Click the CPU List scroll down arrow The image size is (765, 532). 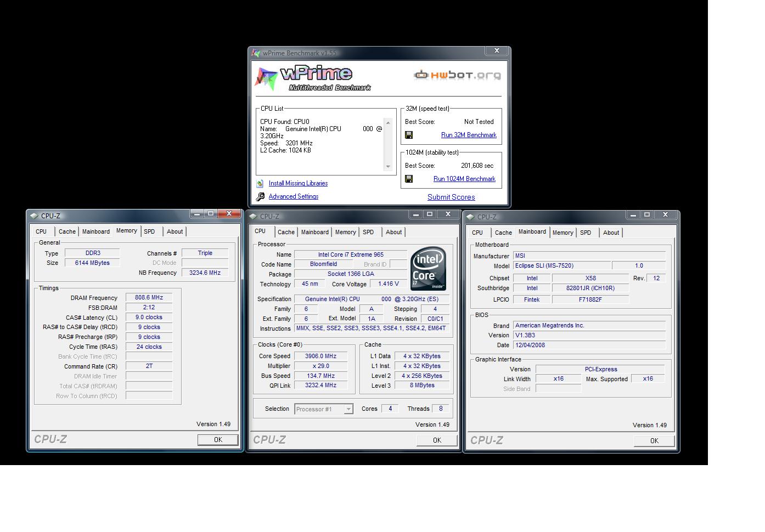(388, 166)
